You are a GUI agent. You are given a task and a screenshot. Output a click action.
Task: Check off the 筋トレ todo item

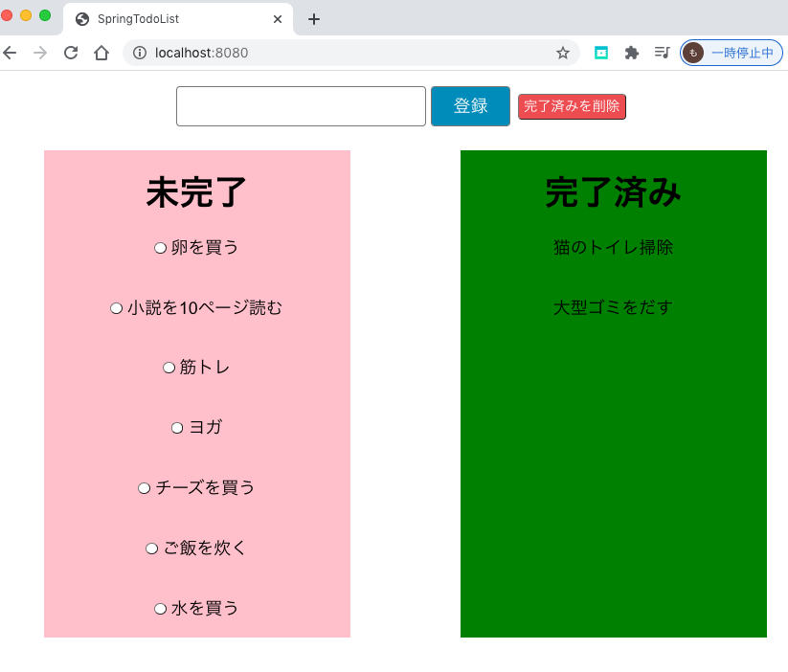click(x=169, y=367)
